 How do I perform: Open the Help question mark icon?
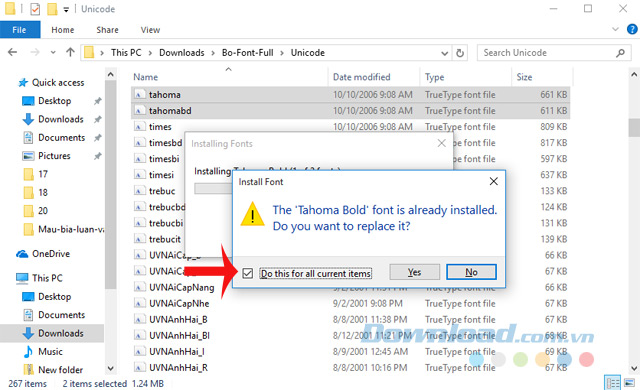(x=632, y=29)
